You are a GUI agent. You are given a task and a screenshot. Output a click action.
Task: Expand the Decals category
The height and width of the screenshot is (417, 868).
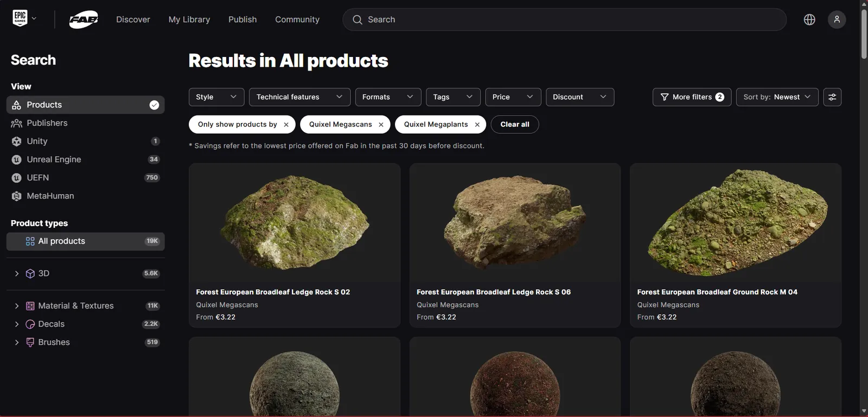point(16,324)
